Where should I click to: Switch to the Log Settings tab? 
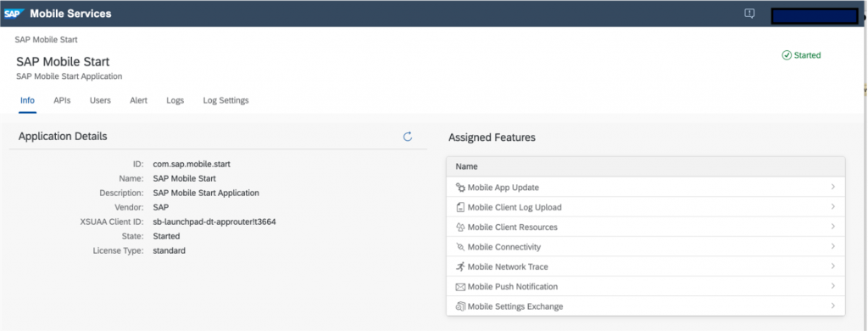pyautogui.click(x=225, y=100)
